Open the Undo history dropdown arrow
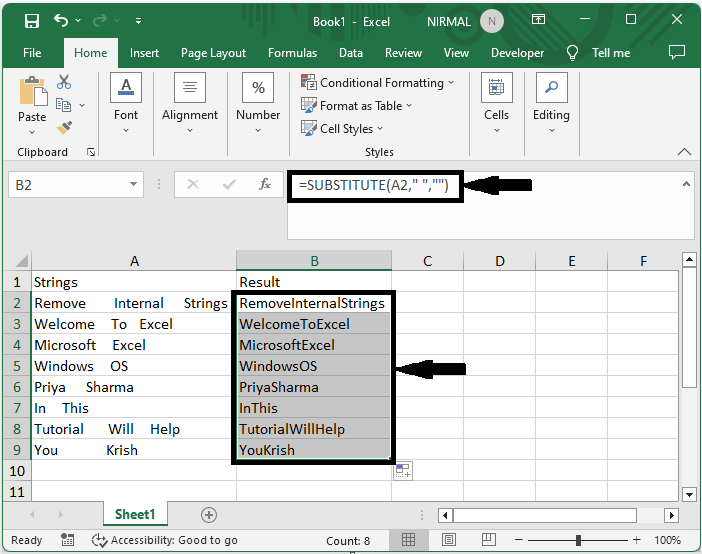Image resolution: width=702 pixels, height=554 pixels. click(x=78, y=21)
